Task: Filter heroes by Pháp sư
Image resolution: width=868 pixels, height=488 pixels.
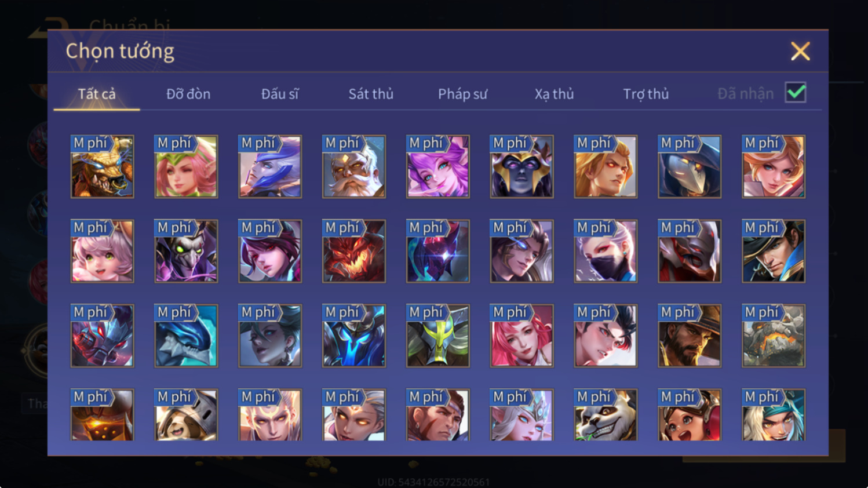Action: [x=462, y=94]
